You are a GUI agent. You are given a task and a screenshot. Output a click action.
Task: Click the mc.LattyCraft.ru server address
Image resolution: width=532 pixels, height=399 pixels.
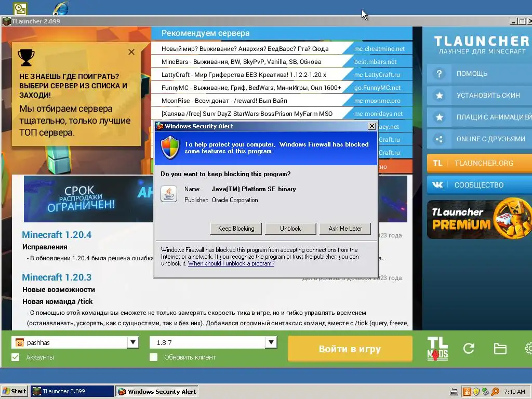(377, 75)
